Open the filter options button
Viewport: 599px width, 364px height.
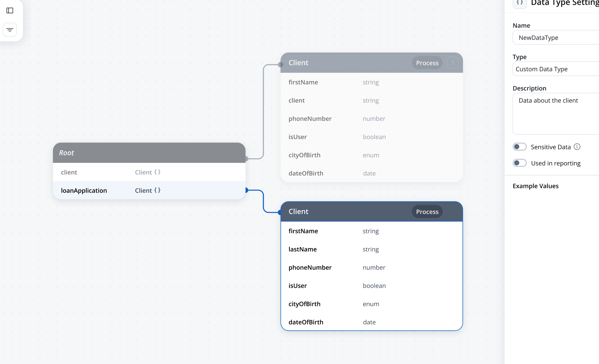click(10, 30)
